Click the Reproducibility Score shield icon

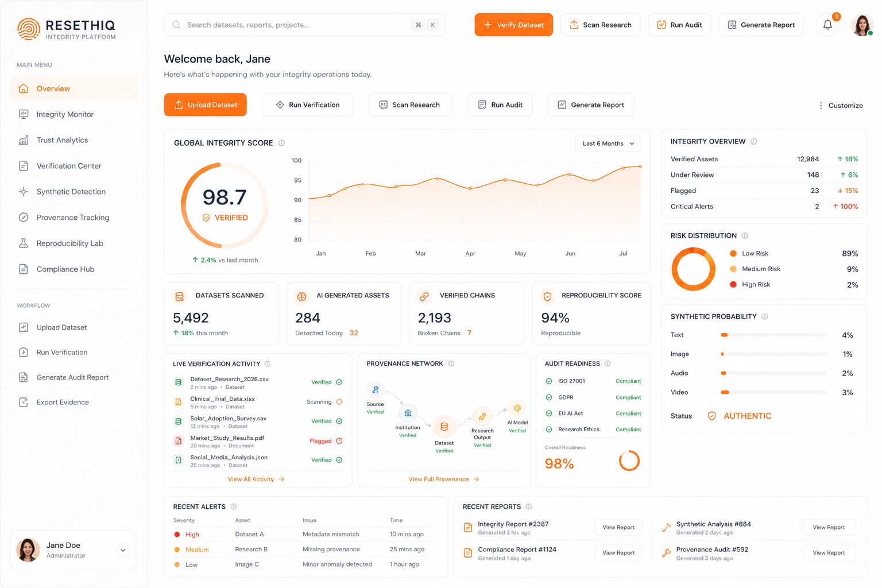coord(547,296)
